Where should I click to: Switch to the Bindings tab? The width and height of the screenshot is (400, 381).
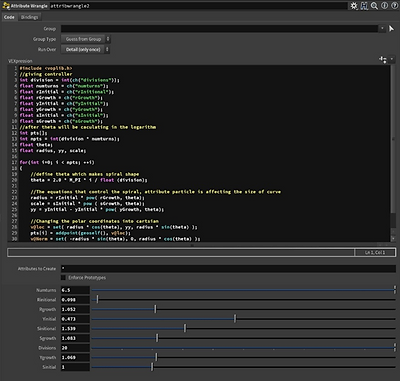[29, 17]
